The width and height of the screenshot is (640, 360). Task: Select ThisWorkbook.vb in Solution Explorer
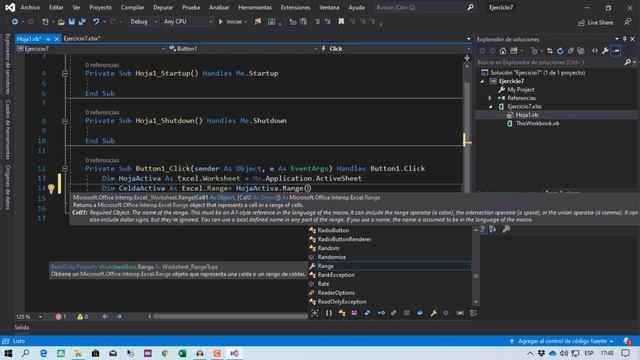click(x=537, y=123)
